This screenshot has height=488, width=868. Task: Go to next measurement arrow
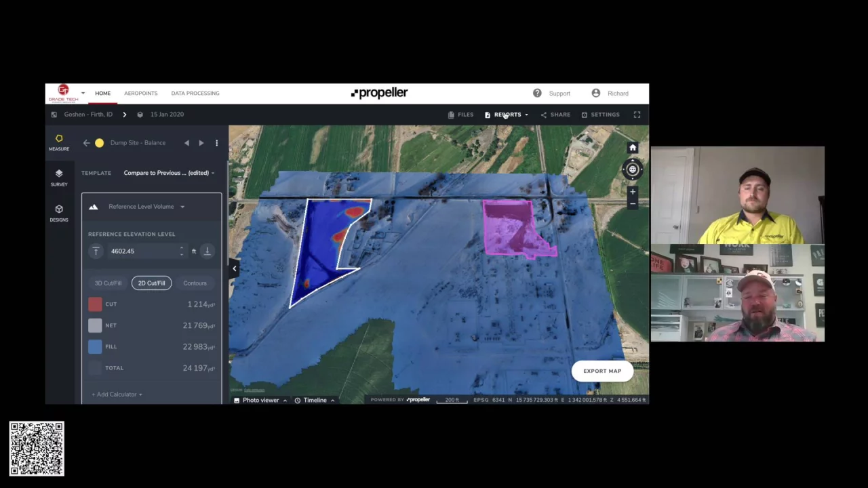pyautogui.click(x=201, y=143)
